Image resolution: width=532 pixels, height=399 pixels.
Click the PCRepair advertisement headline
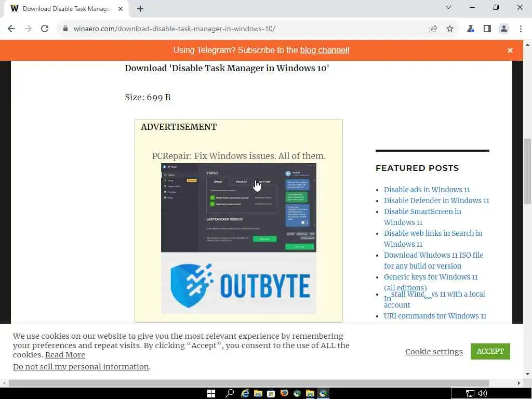[x=238, y=156]
